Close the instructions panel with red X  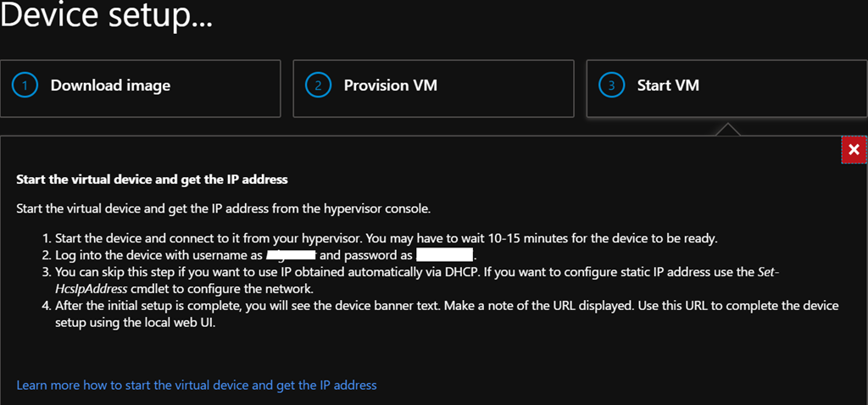pyautogui.click(x=854, y=150)
